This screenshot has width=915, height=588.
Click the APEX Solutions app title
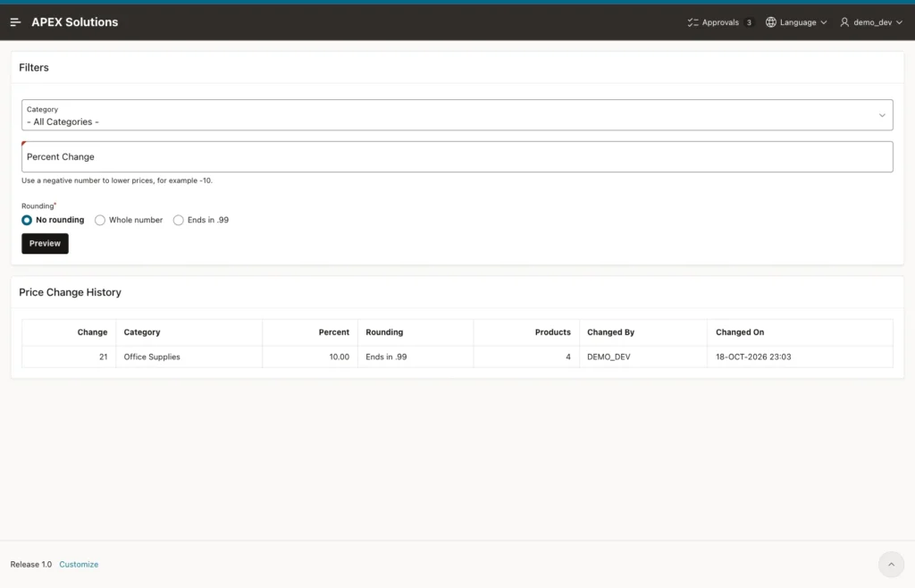click(x=75, y=22)
